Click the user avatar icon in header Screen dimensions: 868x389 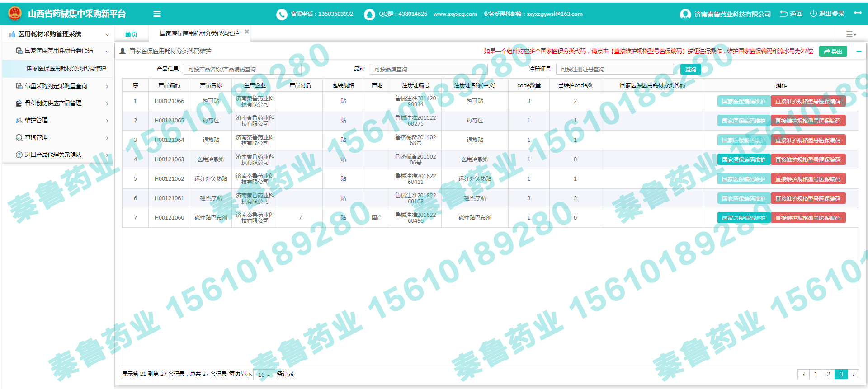[685, 14]
